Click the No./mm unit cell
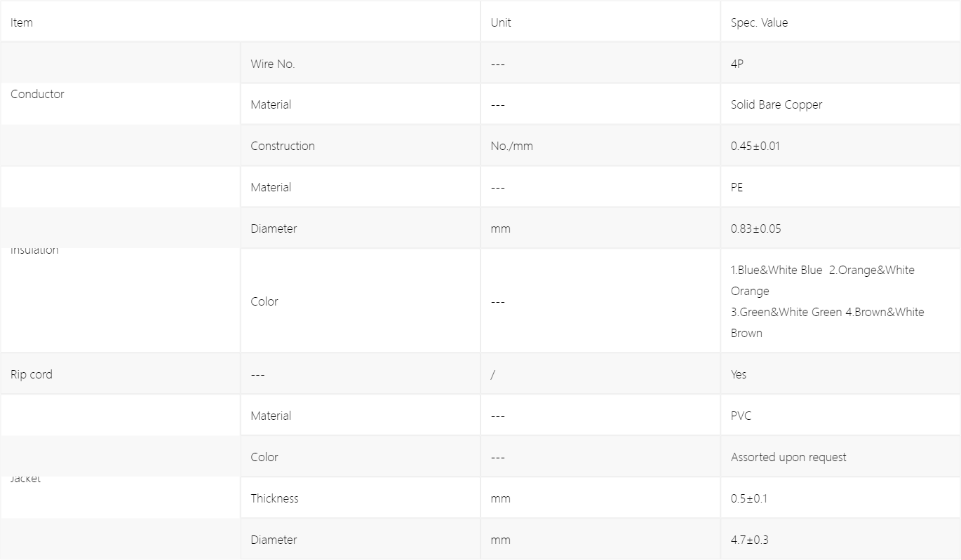This screenshot has width=961, height=560. pos(511,146)
